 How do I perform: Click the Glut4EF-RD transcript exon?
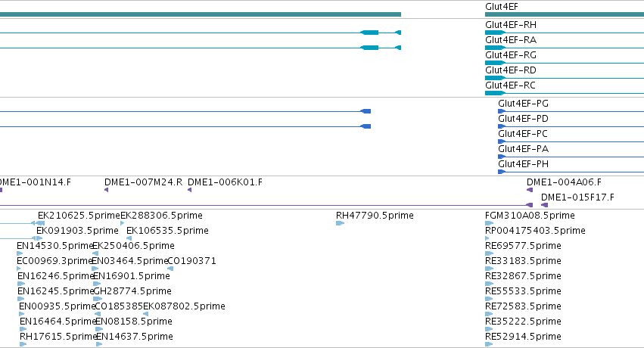[x=495, y=78]
